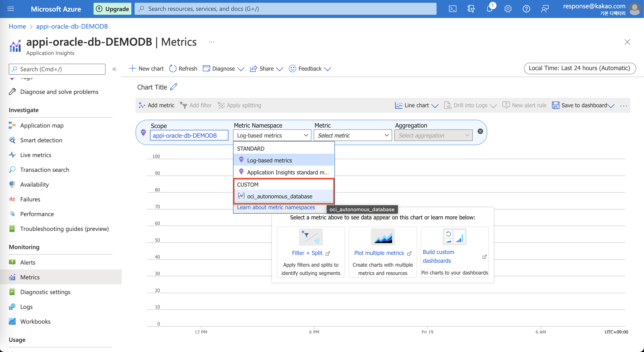This screenshot has height=352, width=644.
Task: Open Troubleshooting guides (preview)
Action: (64, 229)
